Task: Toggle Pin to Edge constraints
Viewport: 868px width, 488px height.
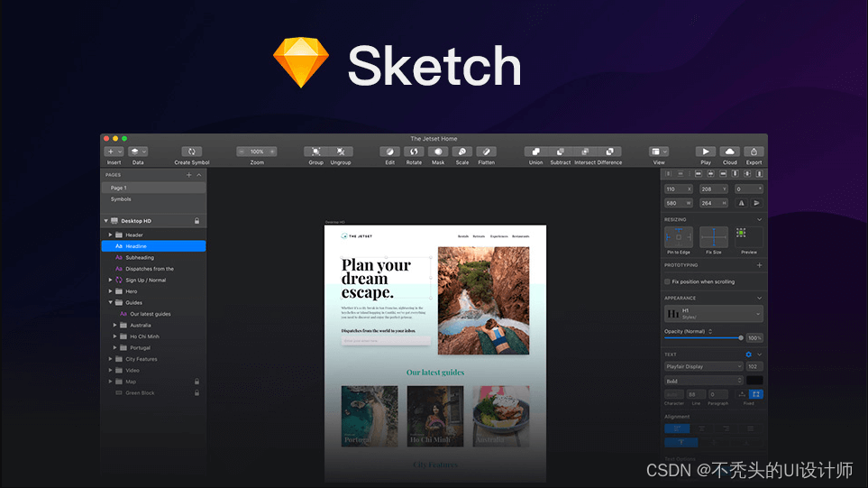Action: point(679,237)
